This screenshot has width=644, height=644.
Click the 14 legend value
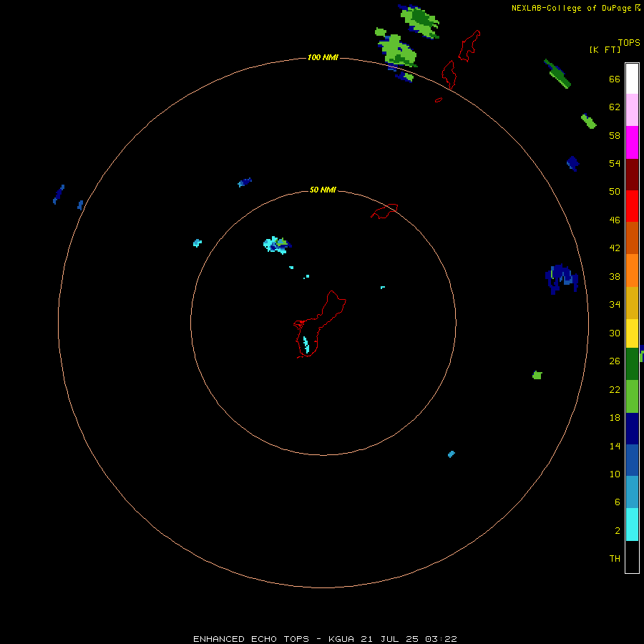[x=615, y=446]
